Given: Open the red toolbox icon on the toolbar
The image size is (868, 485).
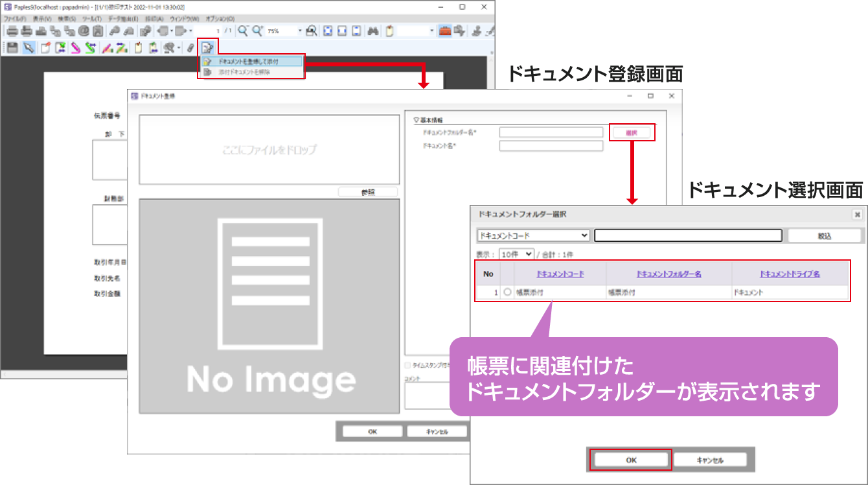Looking at the screenshot, I should coord(446,30).
